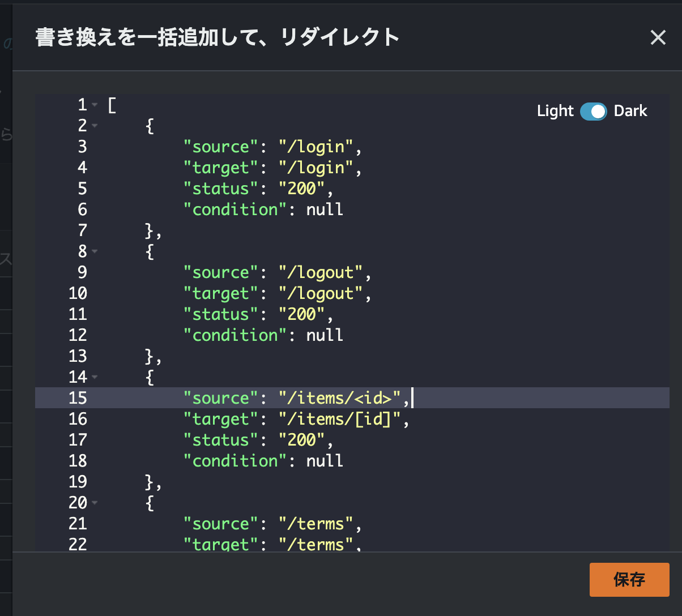Click the Dark label beside the theme switch
This screenshot has height=616, width=682.
(x=630, y=112)
